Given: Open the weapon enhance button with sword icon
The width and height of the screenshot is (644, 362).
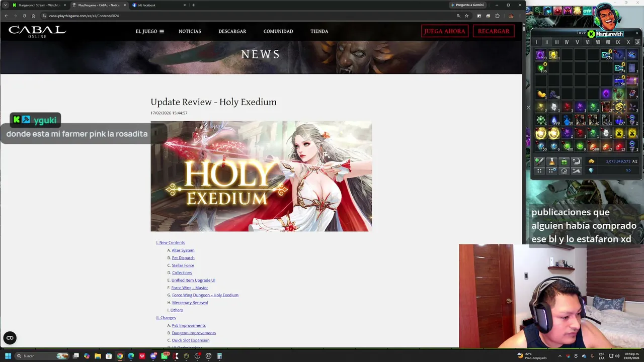Looking at the screenshot, I should click(x=539, y=161).
